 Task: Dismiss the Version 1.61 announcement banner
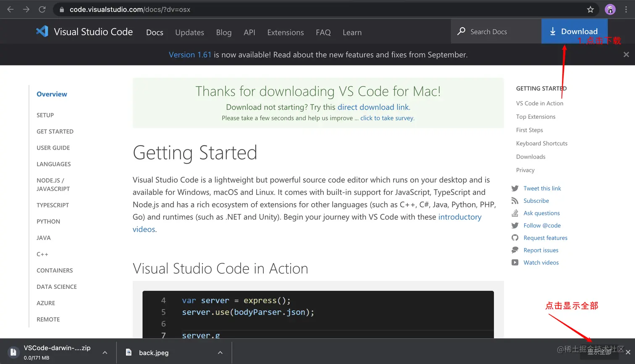coord(626,55)
